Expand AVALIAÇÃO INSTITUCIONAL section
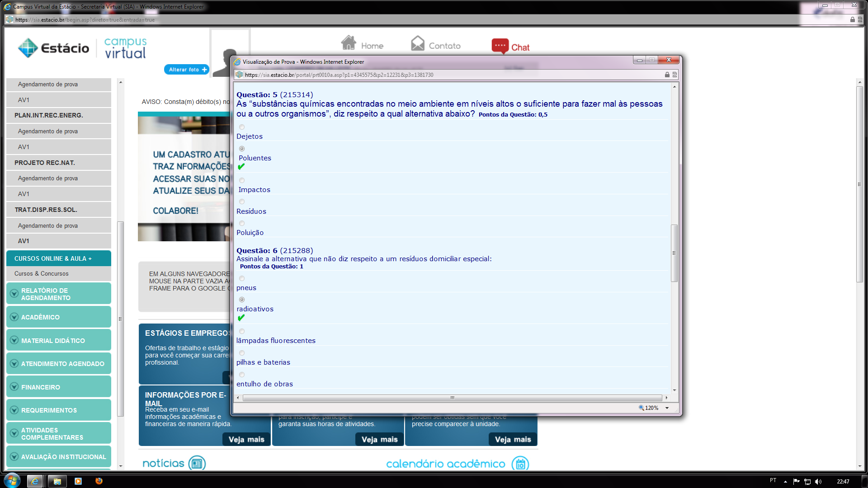Screen dimensions: 868x488 click(x=59, y=457)
